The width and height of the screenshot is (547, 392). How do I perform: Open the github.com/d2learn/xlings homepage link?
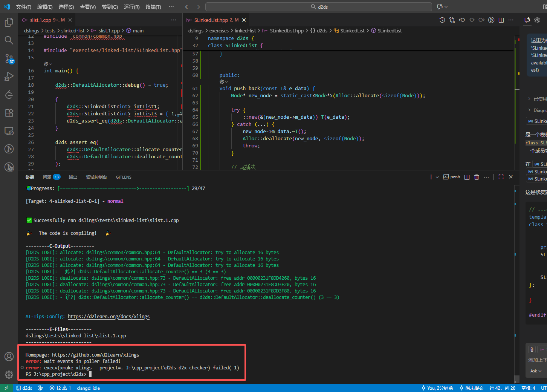(95, 355)
